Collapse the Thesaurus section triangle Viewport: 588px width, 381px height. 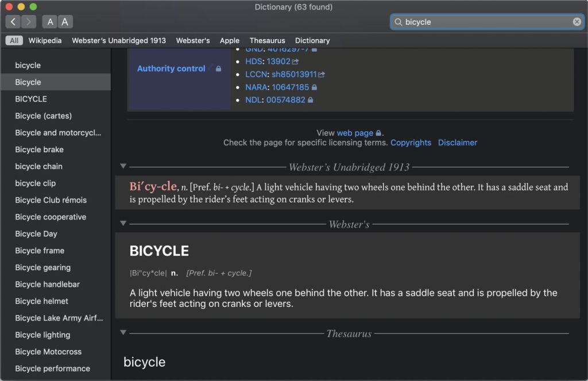[123, 332]
